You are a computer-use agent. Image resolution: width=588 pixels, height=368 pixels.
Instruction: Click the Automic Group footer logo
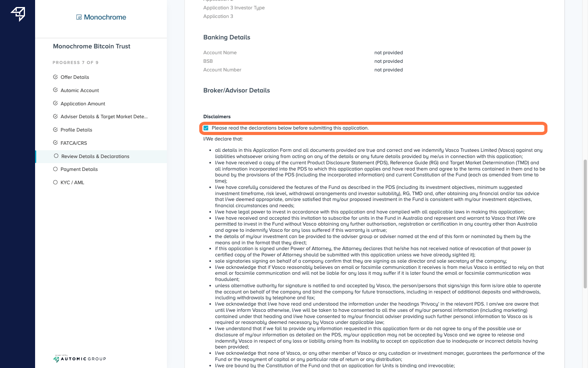click(80, 359)
